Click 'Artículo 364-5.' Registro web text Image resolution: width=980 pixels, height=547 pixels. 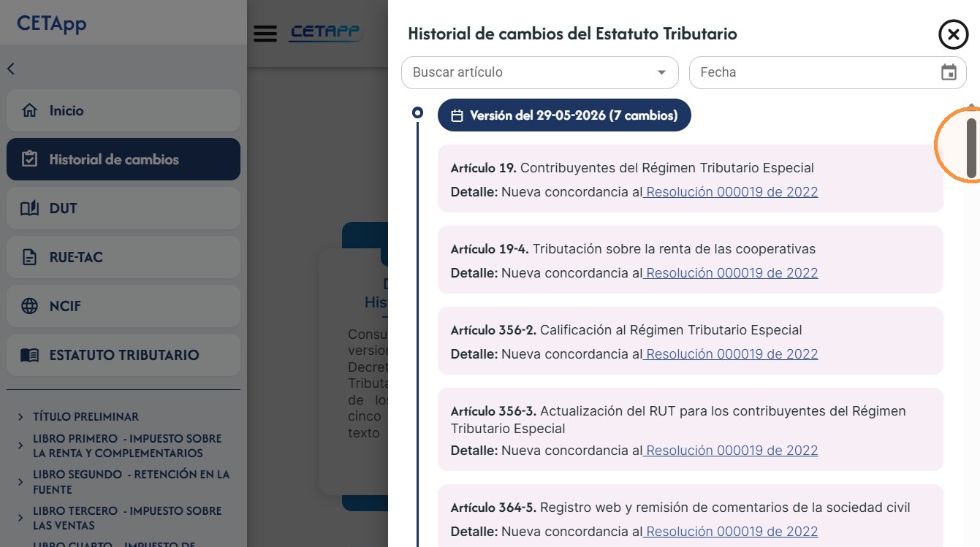(x=680, y=508)
